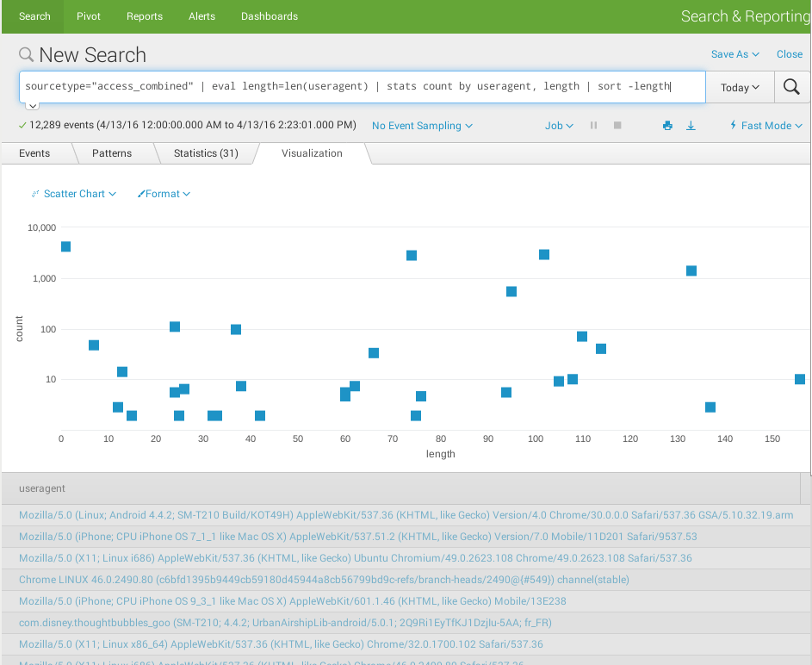Pause the running search job
The image size is (812, 665).
coord(594,126)
